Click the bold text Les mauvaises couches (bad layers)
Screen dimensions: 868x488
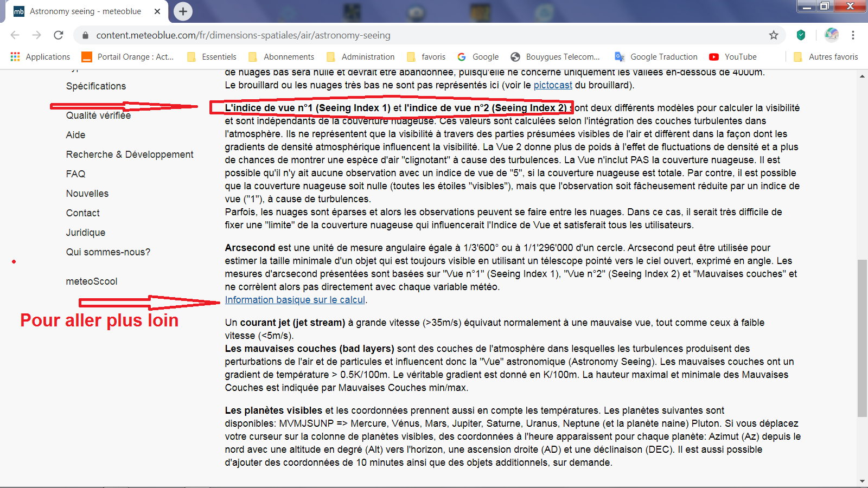310,349
